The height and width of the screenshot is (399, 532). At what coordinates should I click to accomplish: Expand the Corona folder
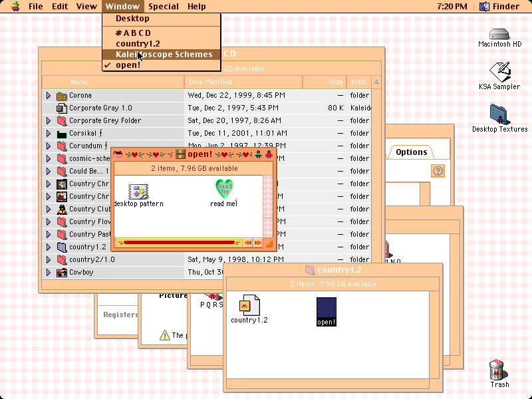coord(49,96)
